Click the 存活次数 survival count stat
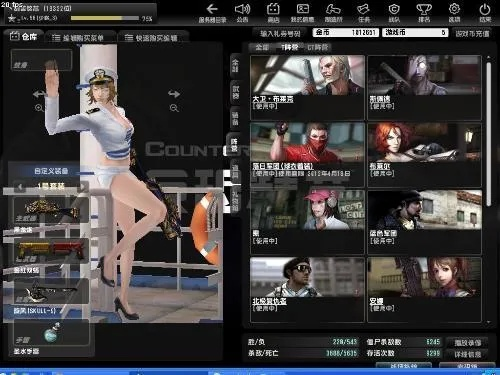The image size is (500, 375). [x=404, y=353]
